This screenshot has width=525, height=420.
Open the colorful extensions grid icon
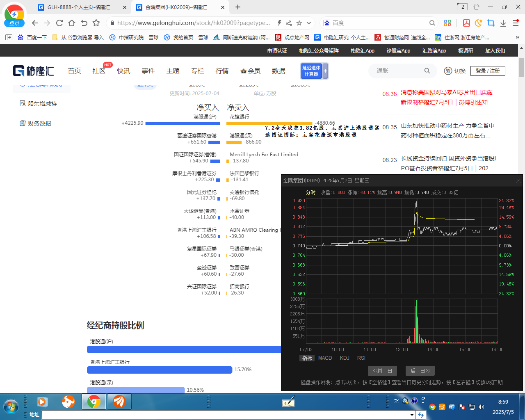(x=447, y=23)
